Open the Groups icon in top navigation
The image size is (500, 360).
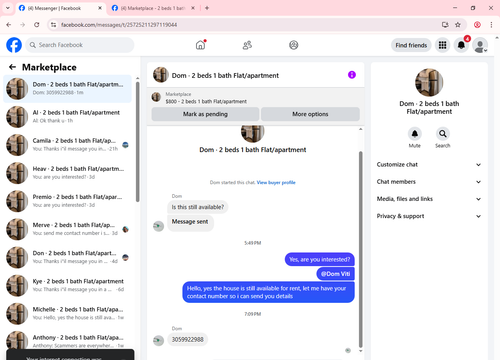[x=294, y=45]
